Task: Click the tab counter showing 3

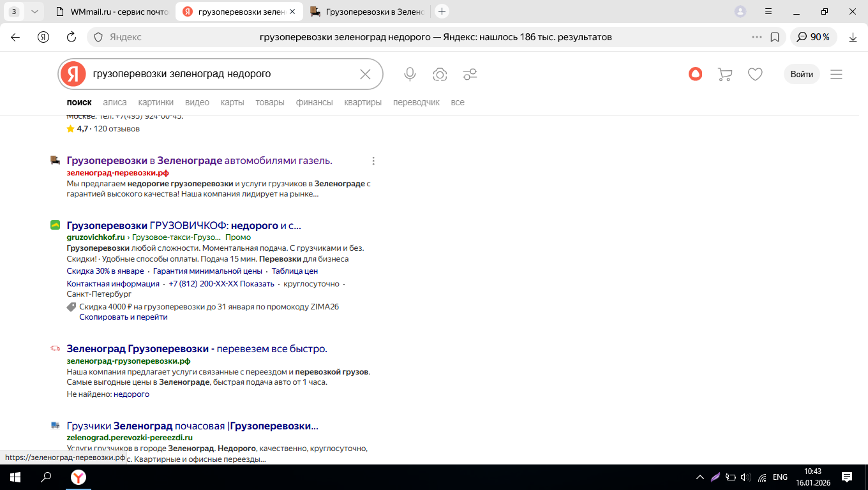Action: (x=14, y=11)
